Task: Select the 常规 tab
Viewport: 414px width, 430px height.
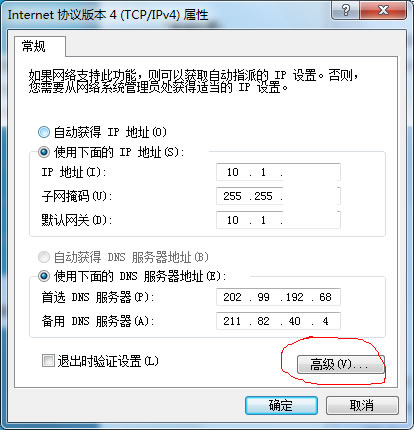Action: (34, 46)
